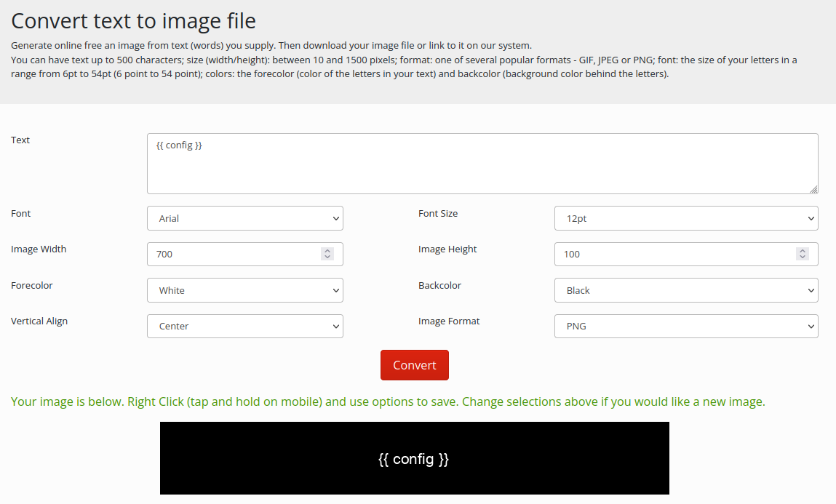
Task: Open the Font dropdown showing Arial
Action: (244, 218)
